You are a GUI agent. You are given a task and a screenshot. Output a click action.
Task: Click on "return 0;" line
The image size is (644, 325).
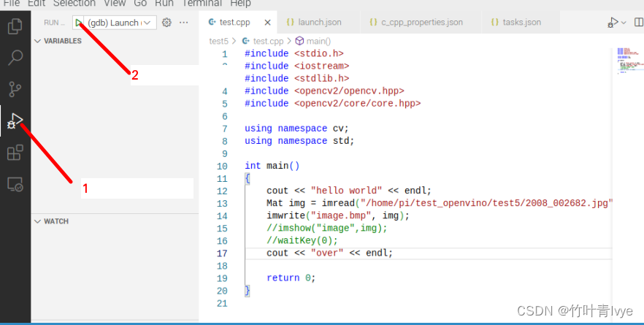(x=291, y=278)
